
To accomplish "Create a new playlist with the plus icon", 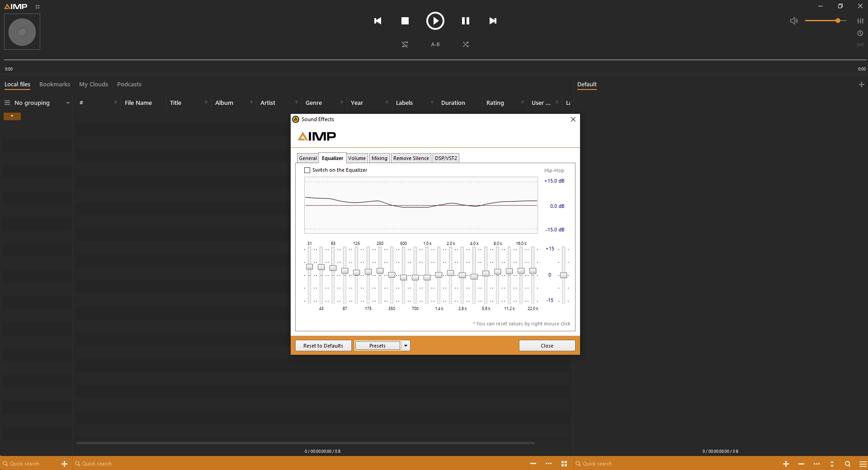I will tap(862, 85).
